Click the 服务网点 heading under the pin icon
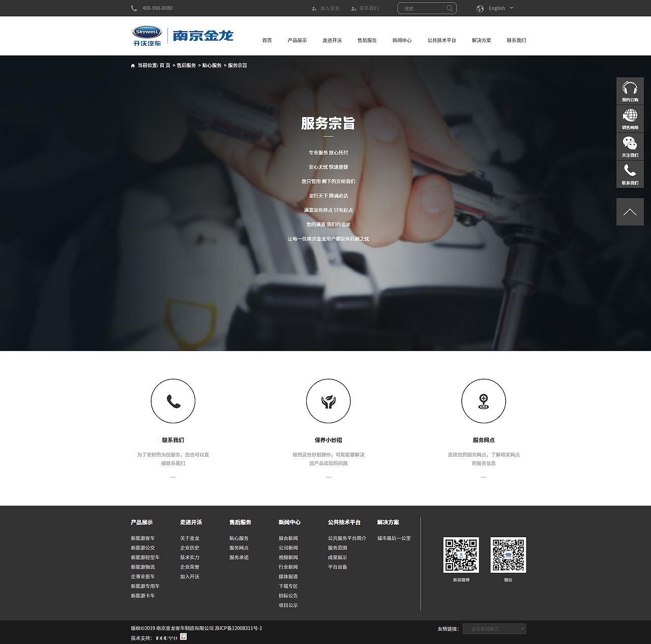The image size is (651, 644). click(x=484, y=440)
